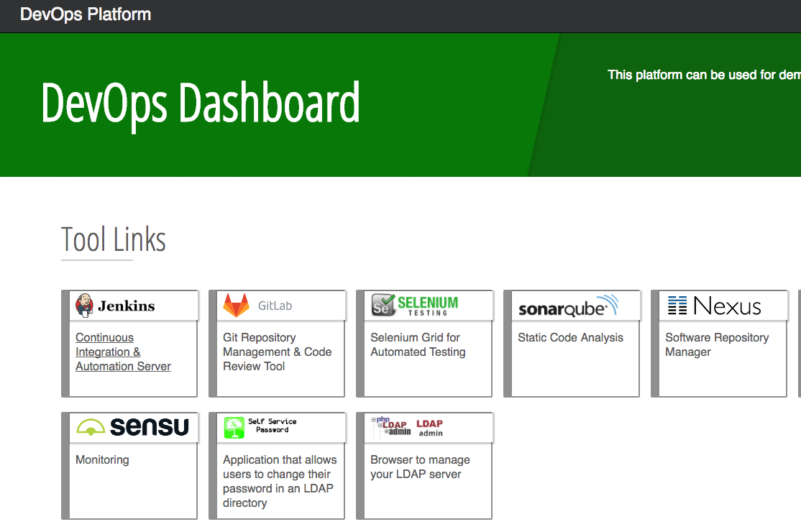Click the Sensu logo
The width and height of the screenshot is (801, 532).
133,427
